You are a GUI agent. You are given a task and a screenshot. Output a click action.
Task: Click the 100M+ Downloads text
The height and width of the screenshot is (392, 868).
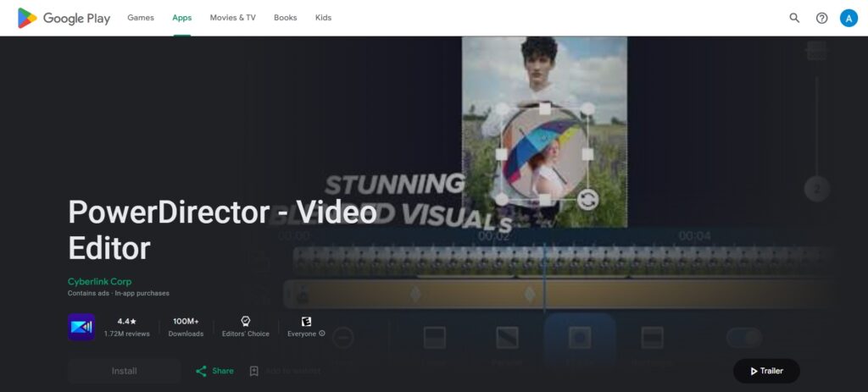pos(186,328)
